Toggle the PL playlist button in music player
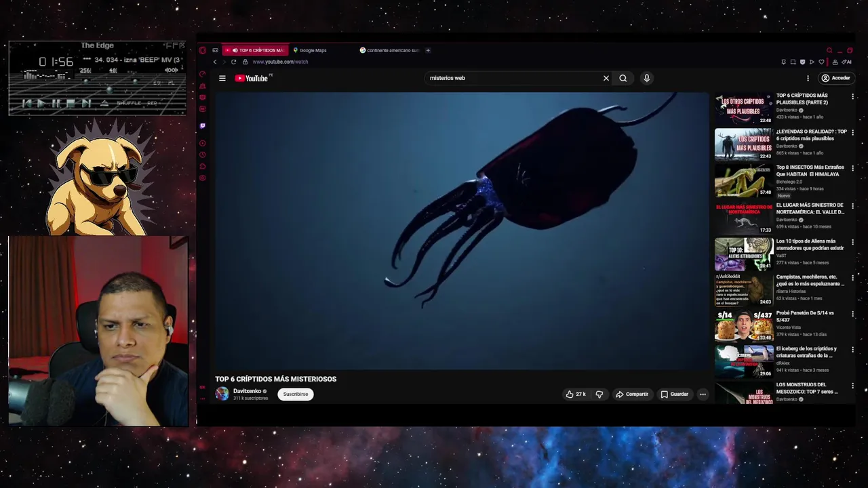The image size is (868, 488). [172, 83]
